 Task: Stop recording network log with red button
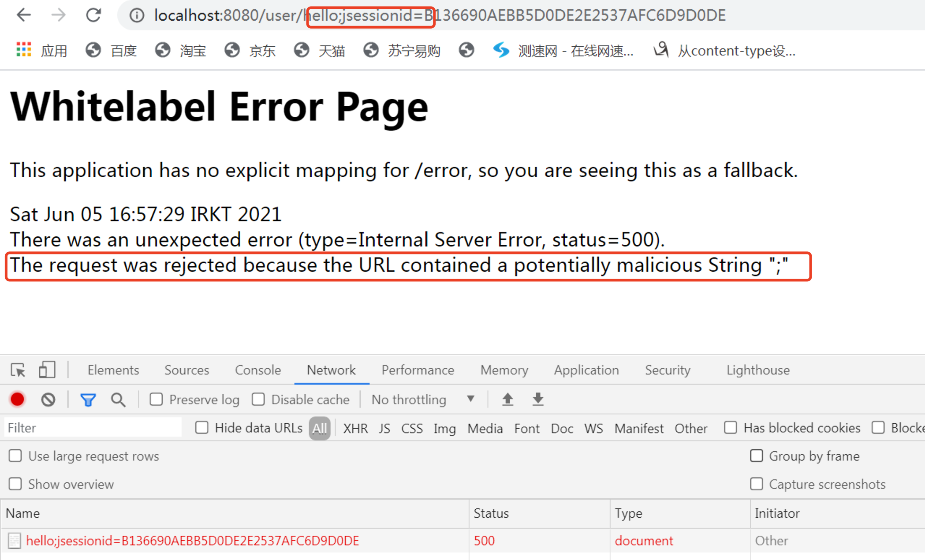point(18,399)
